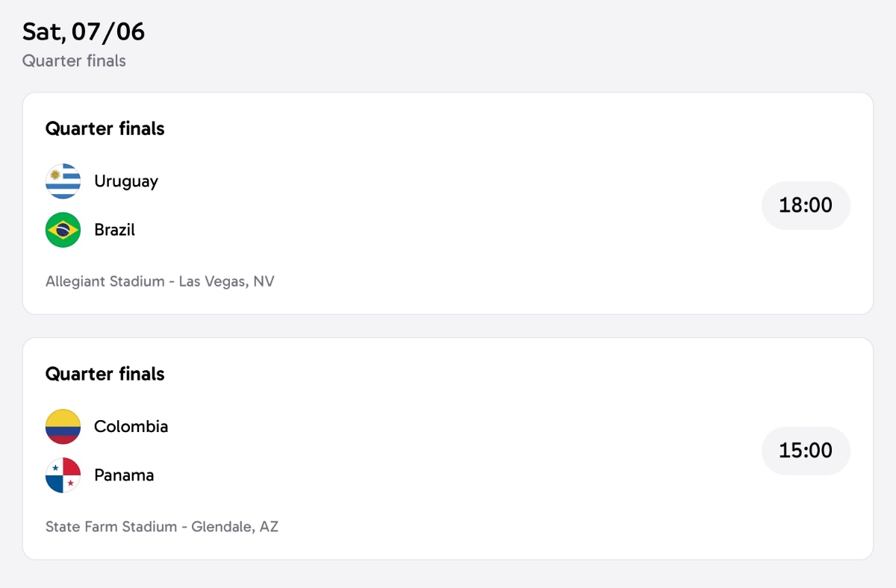Click the 18:00 kickoff time badge

point(806,205)
